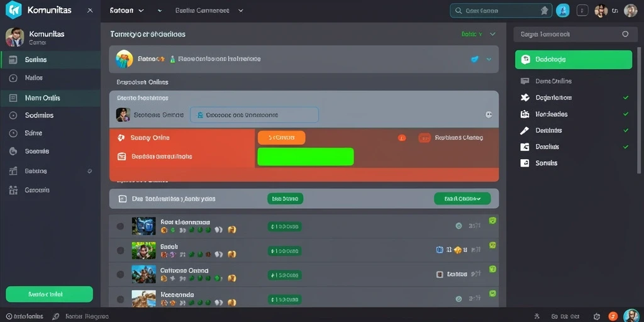
Task: Click the icon beside sidebar item Sooniés
Action: click(x=13, y=152)
